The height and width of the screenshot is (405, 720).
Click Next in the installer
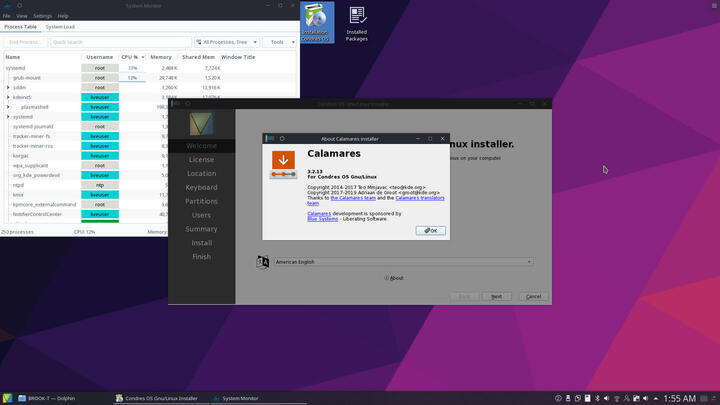tap(496, 297)
